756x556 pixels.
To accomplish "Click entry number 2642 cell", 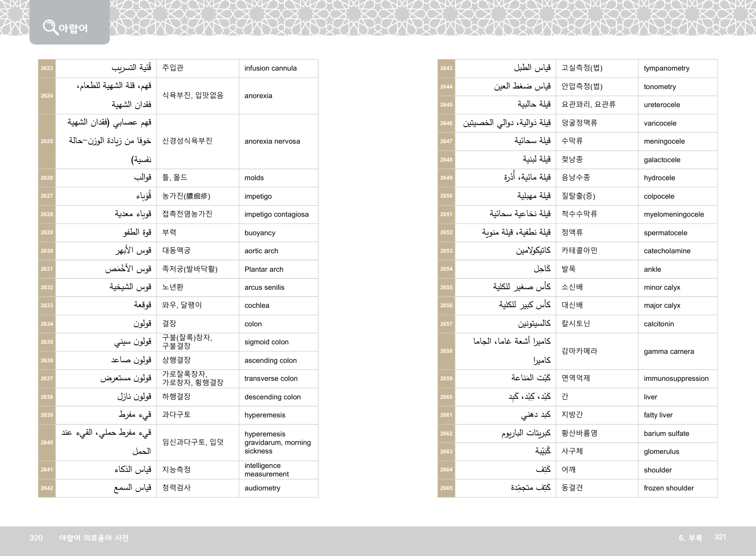I will pyautogui.click(x=47, y=488).
